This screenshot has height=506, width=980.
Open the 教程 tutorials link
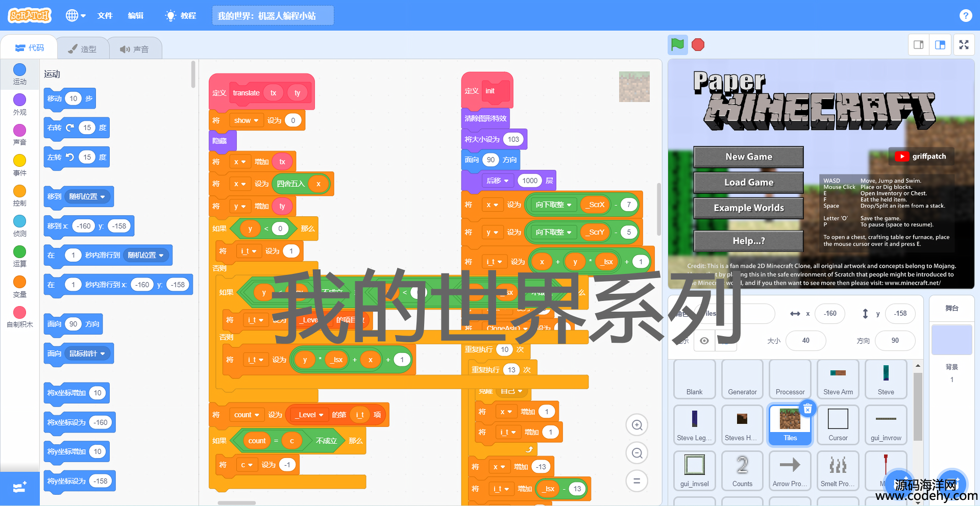181,15
